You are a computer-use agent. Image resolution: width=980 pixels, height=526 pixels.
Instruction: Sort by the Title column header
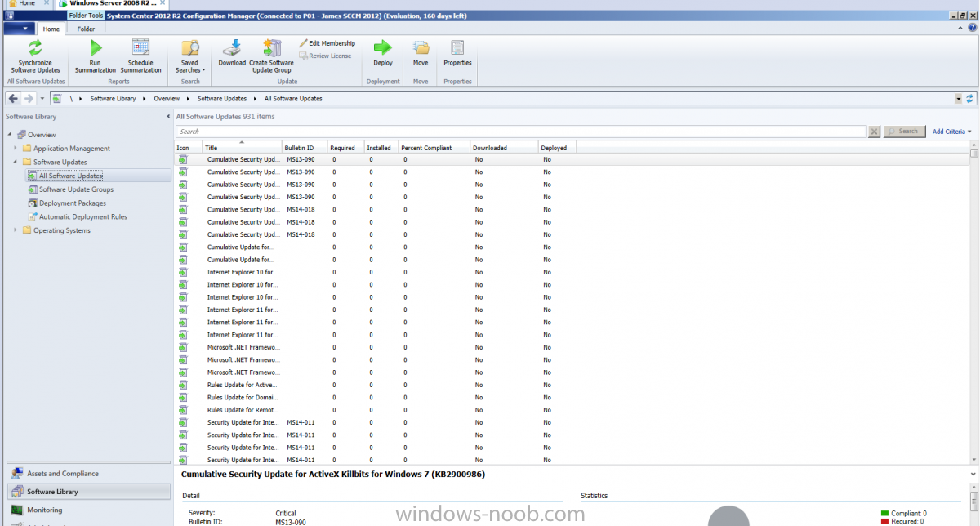pos(242,148)
